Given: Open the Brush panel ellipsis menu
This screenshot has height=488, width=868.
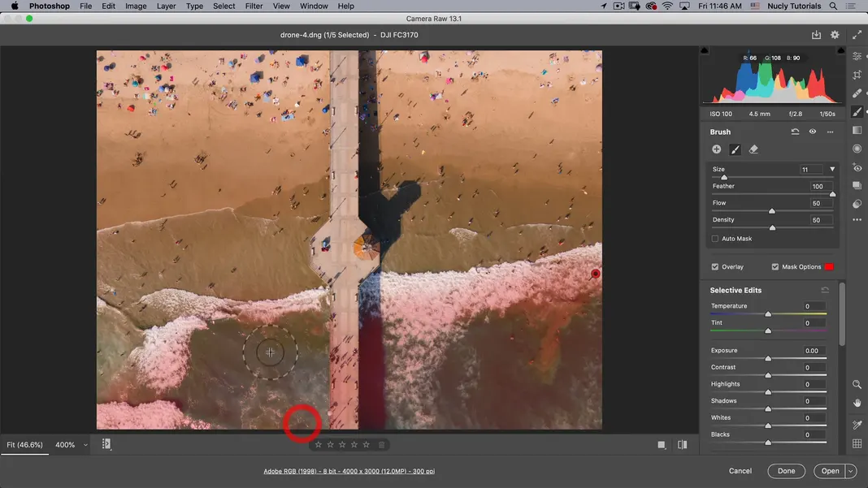Looking at the screenshot, I should (830, 132).
